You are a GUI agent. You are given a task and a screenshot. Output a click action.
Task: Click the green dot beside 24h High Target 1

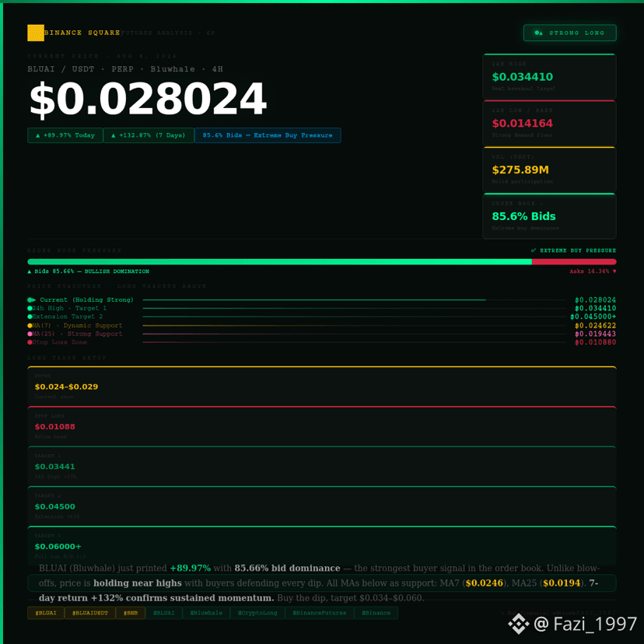30,308
